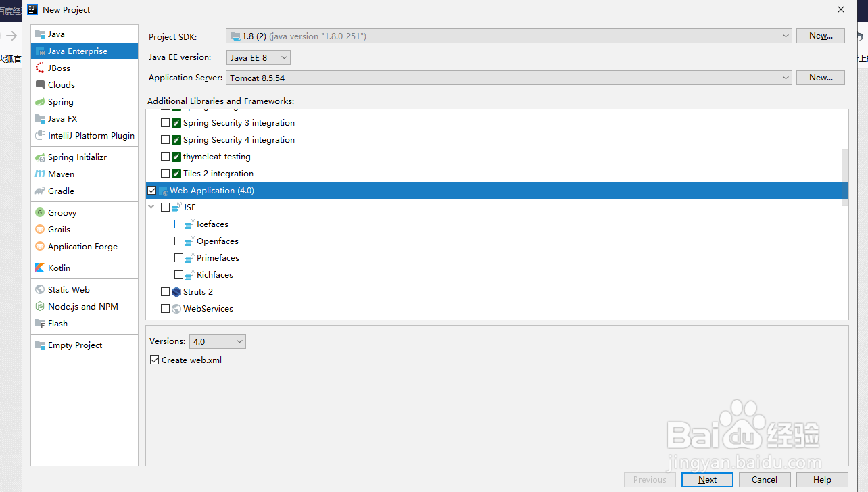The image size is (868, 492).
Task: Check Spring Security 3 integration box
Action: tap(165, 123)
